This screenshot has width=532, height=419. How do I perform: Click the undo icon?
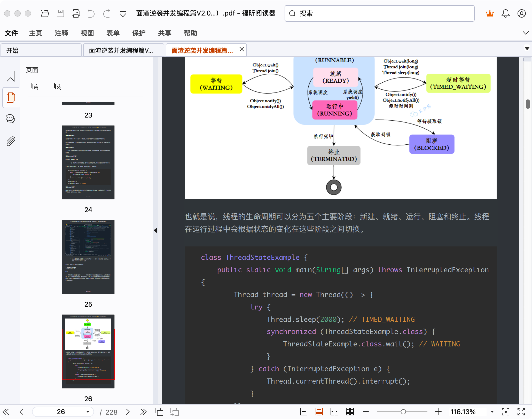[91, 13]
